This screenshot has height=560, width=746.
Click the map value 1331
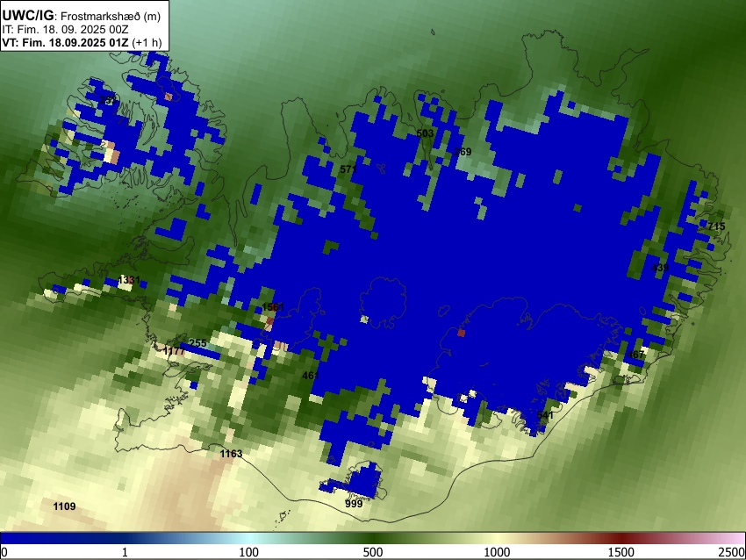coord(129,280)
